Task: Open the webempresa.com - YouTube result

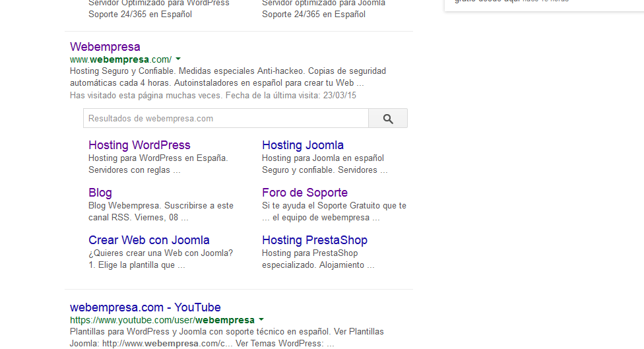Action: 145,307
